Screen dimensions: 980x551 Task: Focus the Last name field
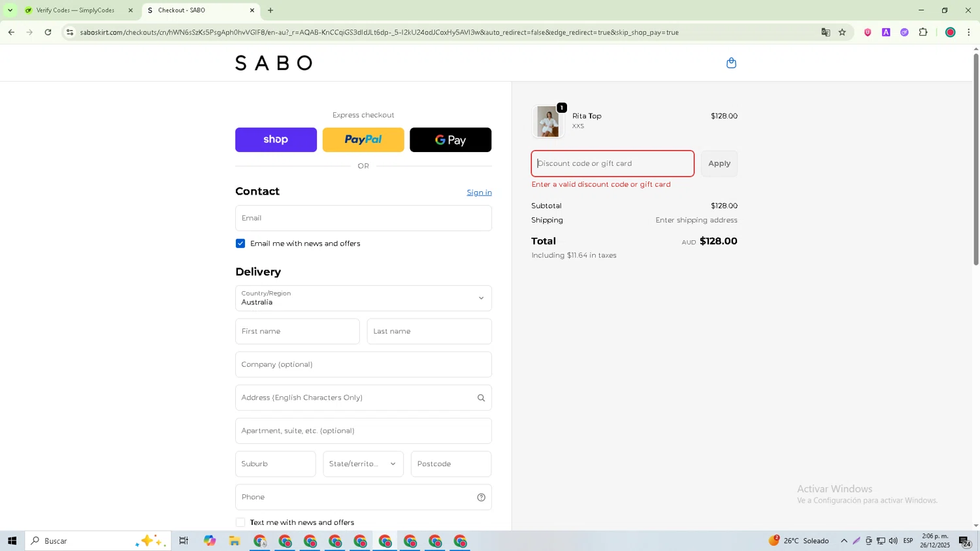pyautogui.click(x=429, y=332)
